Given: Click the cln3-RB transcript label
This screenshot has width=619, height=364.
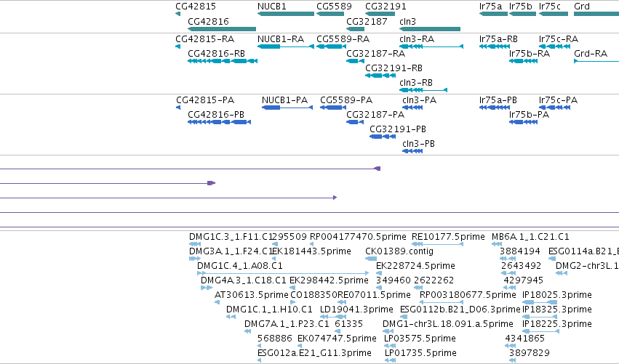Looking at the screenshot, I should [416, 83].
